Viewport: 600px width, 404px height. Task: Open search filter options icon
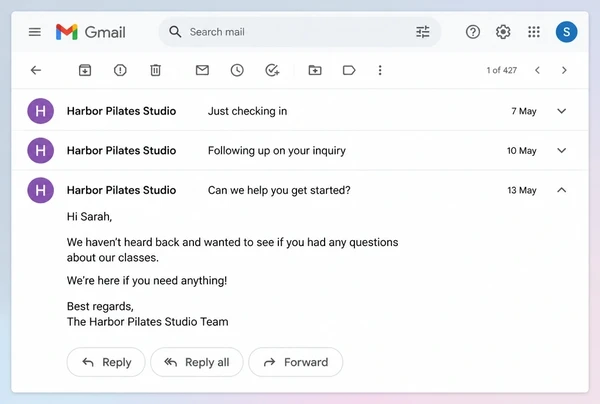tap(423, 32)
